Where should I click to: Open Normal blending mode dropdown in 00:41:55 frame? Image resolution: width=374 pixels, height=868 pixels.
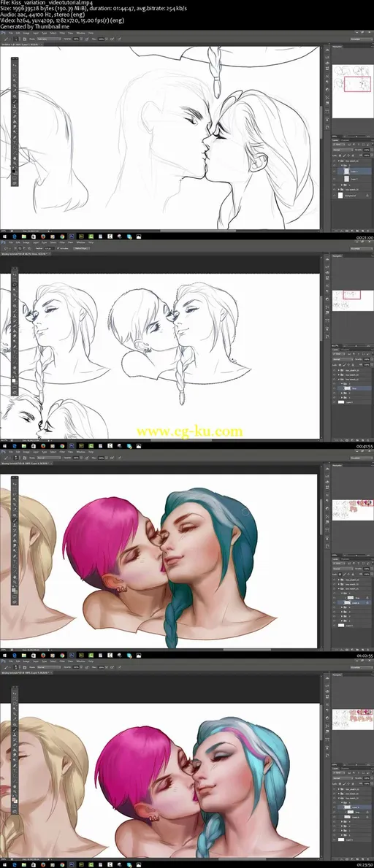(x=343, y=359)
